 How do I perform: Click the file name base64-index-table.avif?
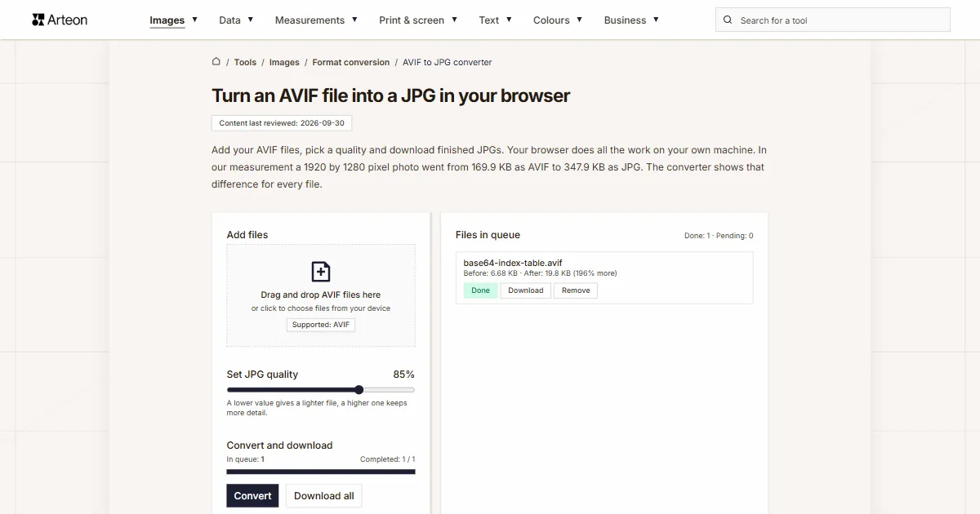[513, 263]
